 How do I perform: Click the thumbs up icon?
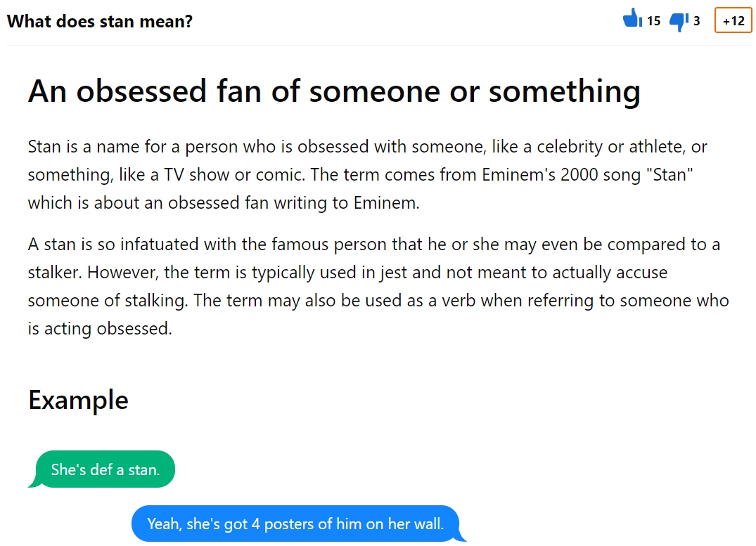point(632,18)
